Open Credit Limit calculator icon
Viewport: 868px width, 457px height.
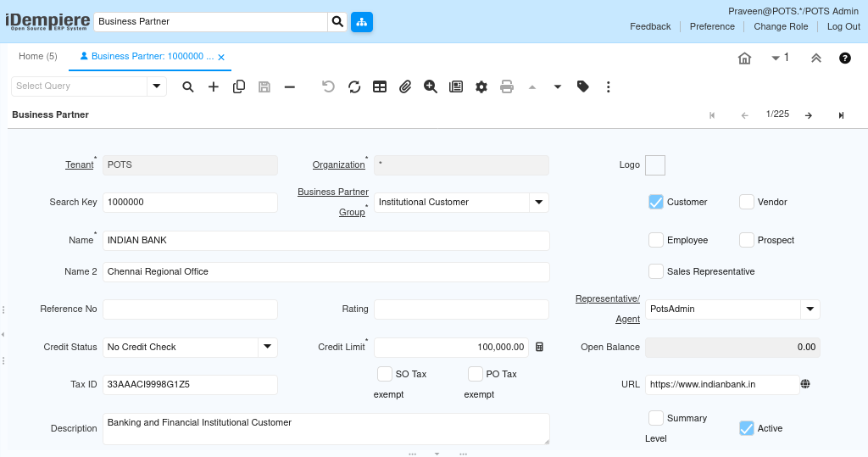coord(539,347)
